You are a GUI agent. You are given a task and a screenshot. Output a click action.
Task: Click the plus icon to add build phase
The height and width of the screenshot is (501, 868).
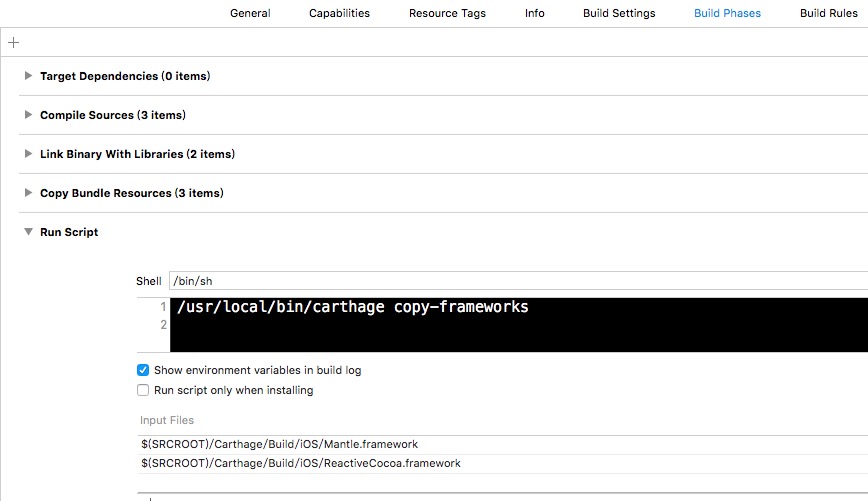(13, 43)
